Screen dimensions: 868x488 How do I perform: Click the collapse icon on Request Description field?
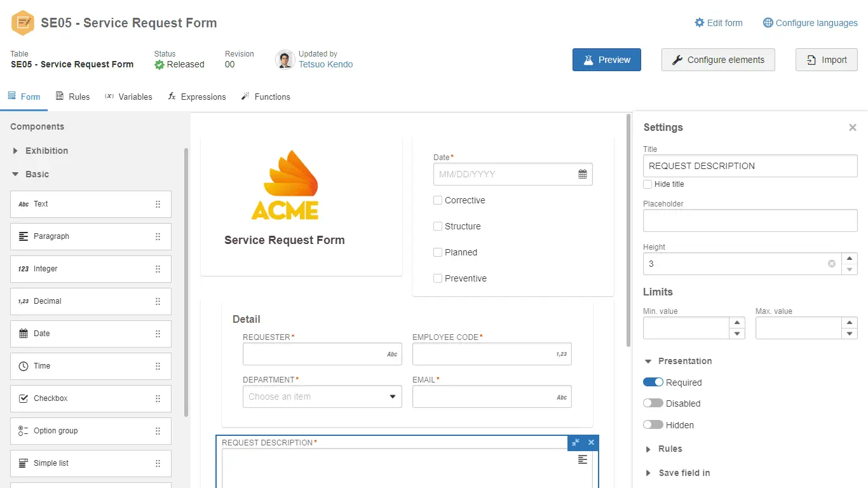tap(575, 443)
